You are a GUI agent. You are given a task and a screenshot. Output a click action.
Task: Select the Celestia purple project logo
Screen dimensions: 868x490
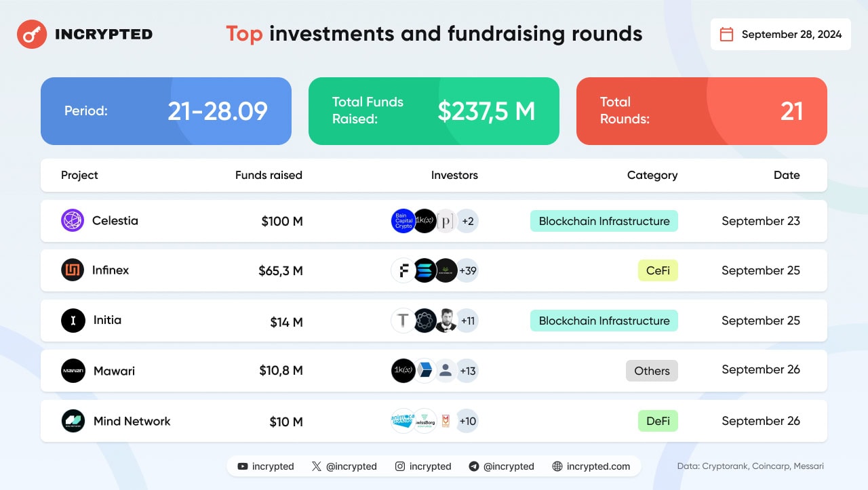click(73, 221)
